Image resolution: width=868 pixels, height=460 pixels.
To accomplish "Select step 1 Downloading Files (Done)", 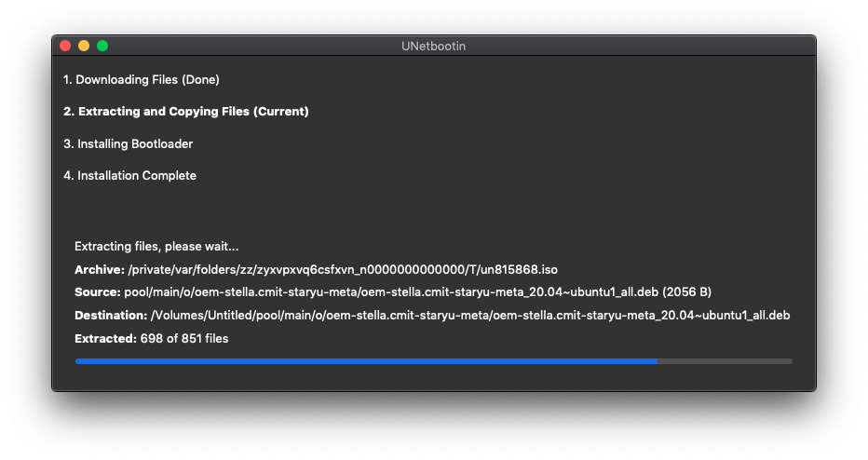I will point(142,80).
